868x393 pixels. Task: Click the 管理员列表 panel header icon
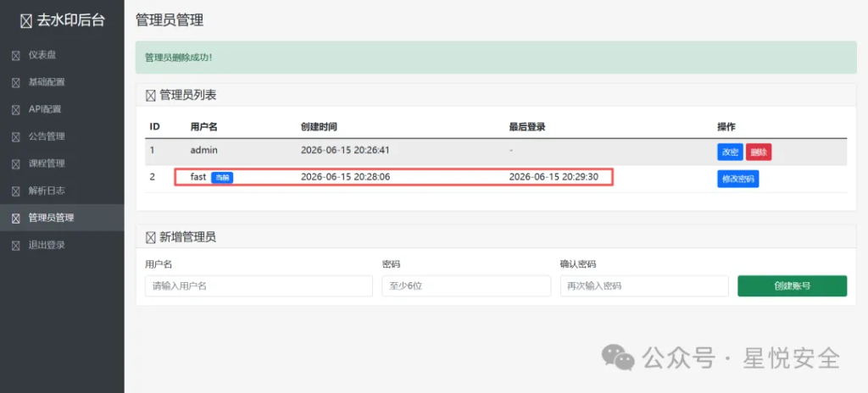tap(150, 96)
